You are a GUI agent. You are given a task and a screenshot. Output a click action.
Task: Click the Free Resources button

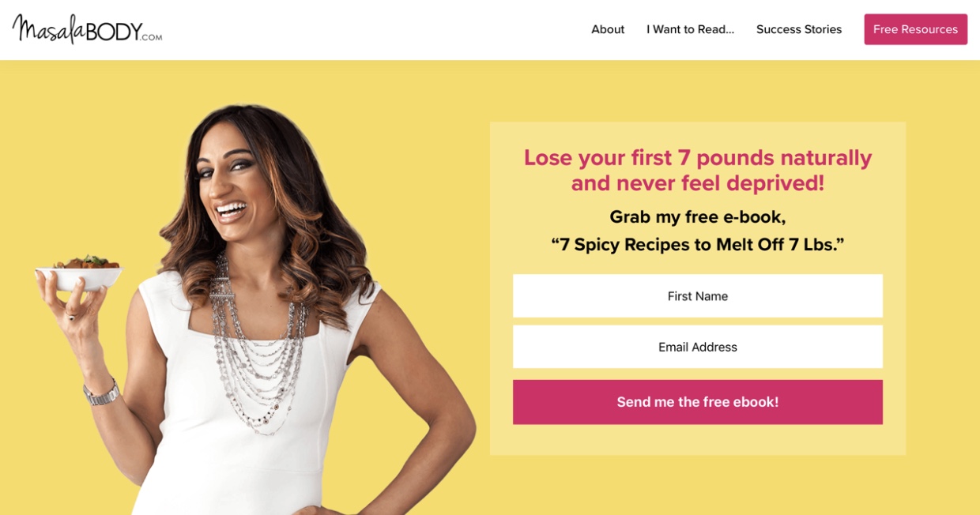[x=915, y=29]
